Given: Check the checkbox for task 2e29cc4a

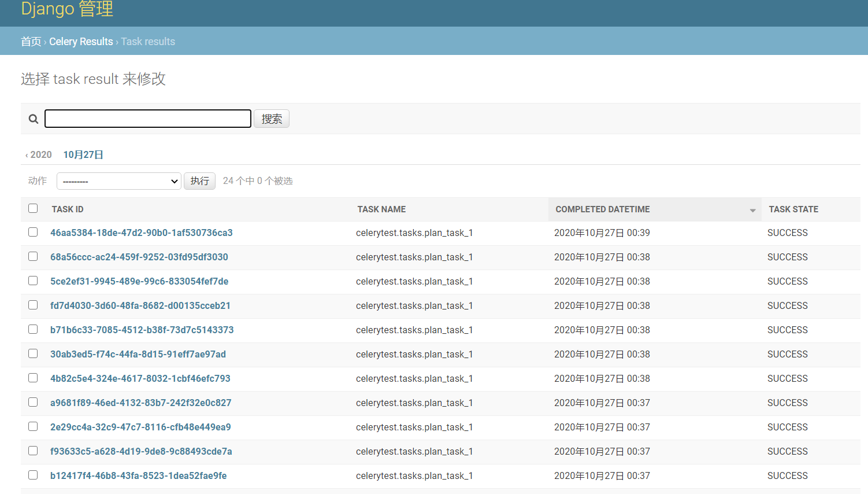Looking at the screenshot, I should coord(33,426).
